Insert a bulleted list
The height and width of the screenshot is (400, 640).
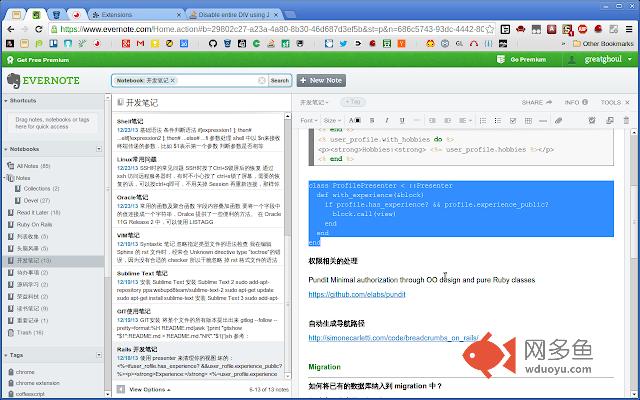tap(498, 120)
